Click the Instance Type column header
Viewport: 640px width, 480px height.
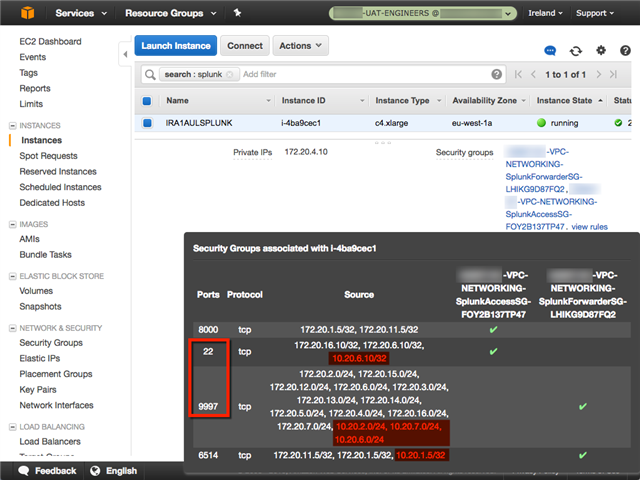[x=402, y=101]
